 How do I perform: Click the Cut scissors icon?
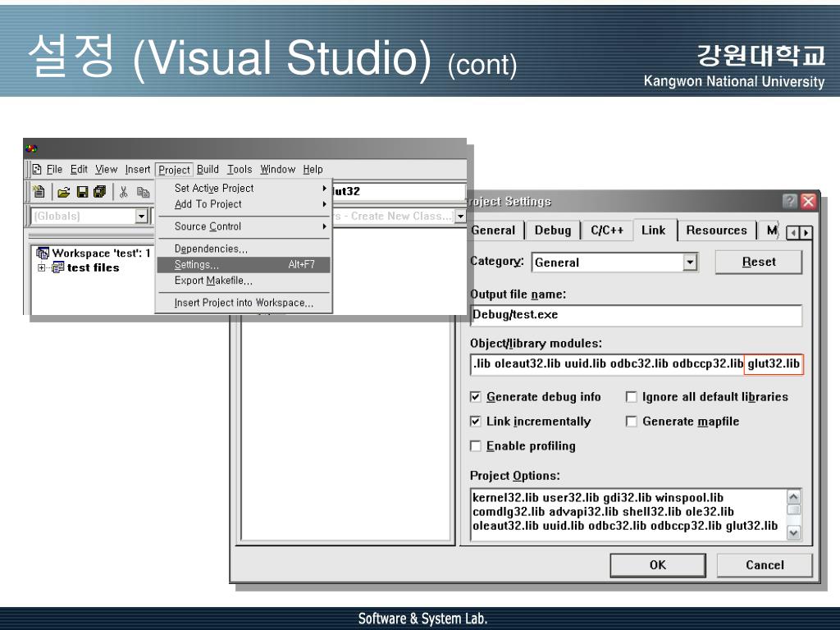point(124,192)
